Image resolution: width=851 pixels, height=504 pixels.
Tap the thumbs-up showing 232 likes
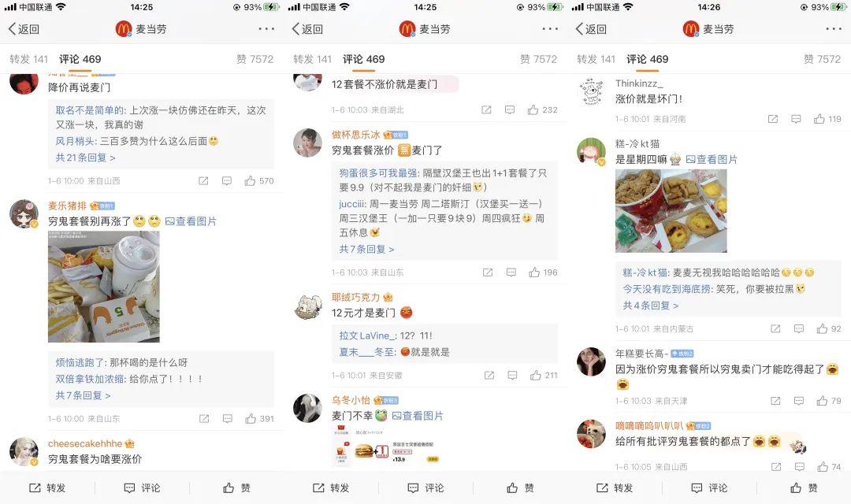click(542, 109)
